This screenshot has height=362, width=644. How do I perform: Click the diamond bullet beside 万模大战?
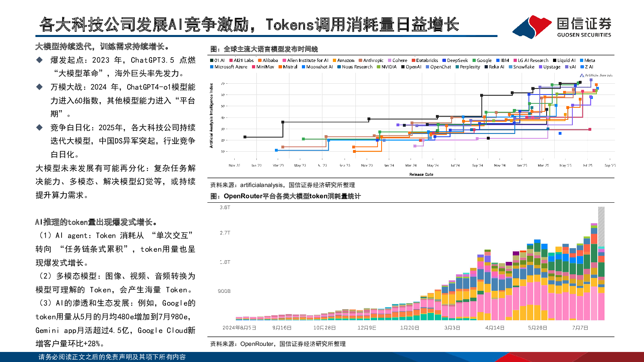coord(39,87)
